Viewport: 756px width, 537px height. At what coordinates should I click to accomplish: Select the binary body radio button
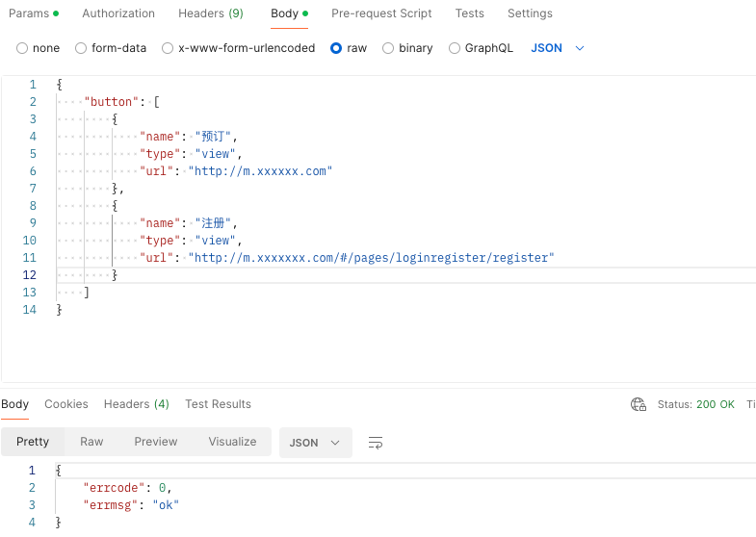[x=388, y=48]
